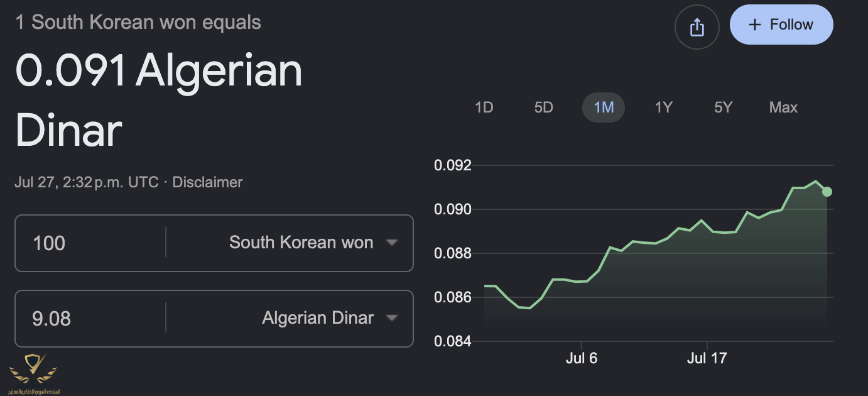Click the green endpoint dot on the chart
Viewport: 868px width, 396px height.
pos(827,192)
